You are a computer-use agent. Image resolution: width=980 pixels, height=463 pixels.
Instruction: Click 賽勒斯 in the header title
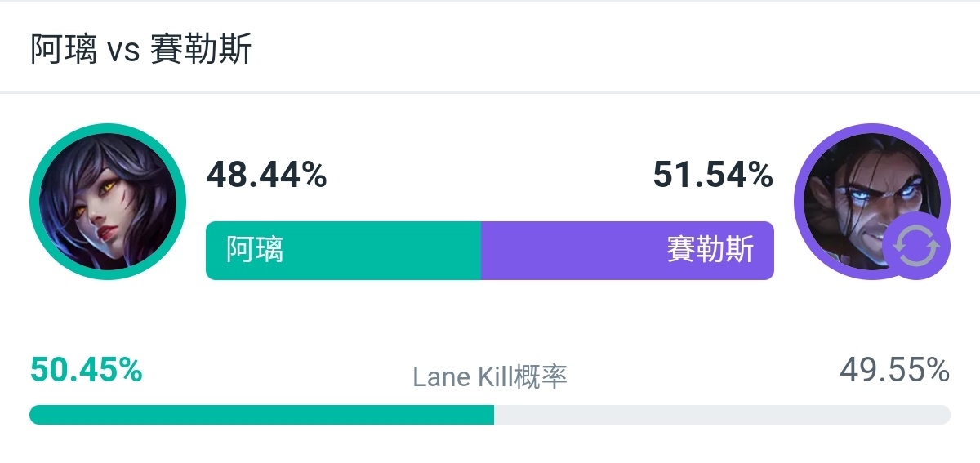201,50
